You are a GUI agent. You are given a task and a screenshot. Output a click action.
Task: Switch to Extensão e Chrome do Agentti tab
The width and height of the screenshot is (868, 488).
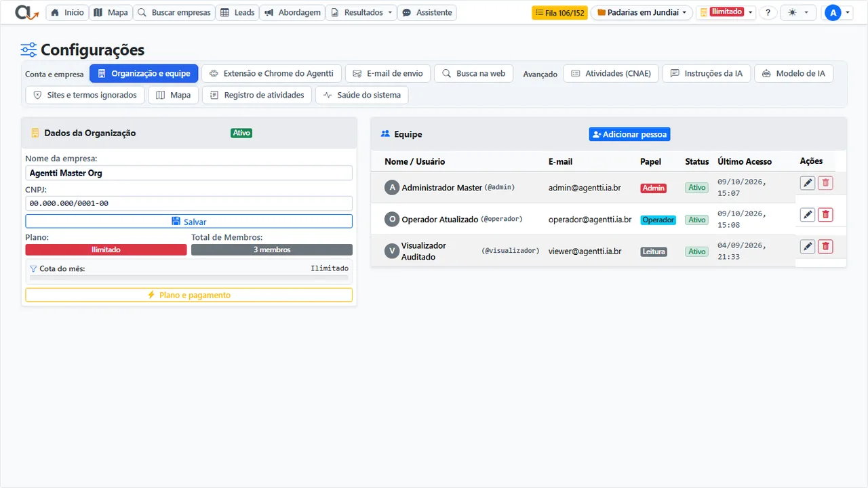point(272,73)
